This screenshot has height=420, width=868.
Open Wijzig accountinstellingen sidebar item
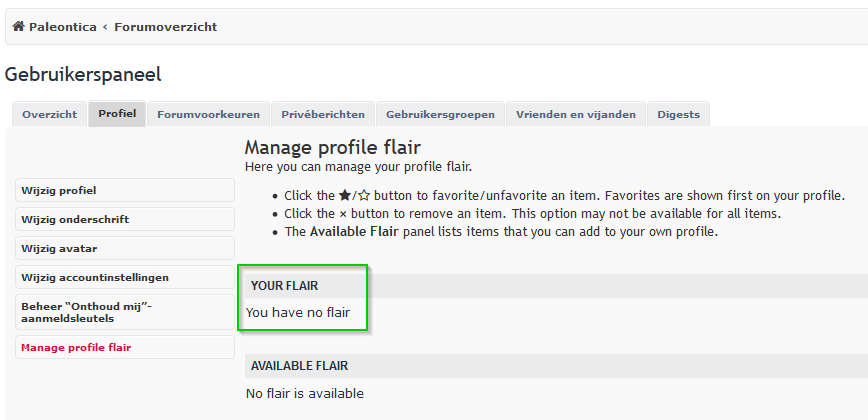[95, 277]
